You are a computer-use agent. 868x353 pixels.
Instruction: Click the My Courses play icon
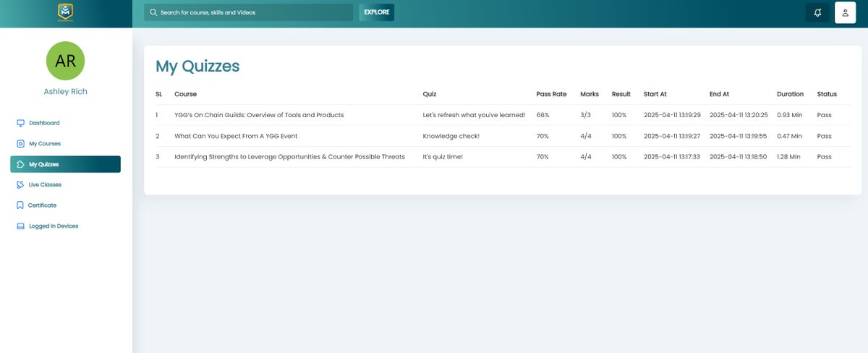tap(20, 144)
